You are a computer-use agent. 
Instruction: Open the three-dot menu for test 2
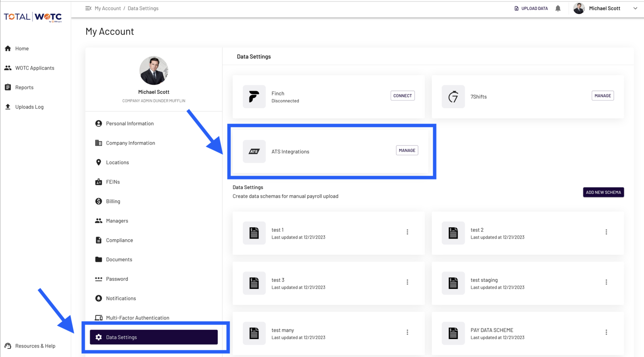606,232
